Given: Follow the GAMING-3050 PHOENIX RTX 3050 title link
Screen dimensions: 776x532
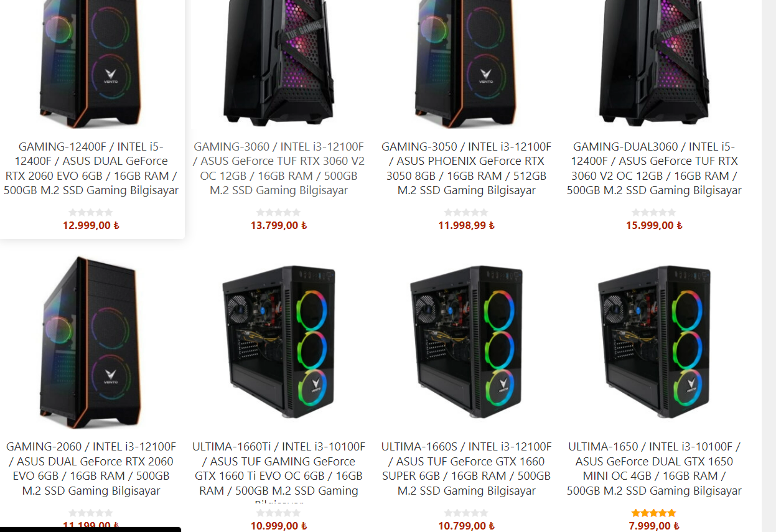Looking at the screenshot, I should 467,169.
